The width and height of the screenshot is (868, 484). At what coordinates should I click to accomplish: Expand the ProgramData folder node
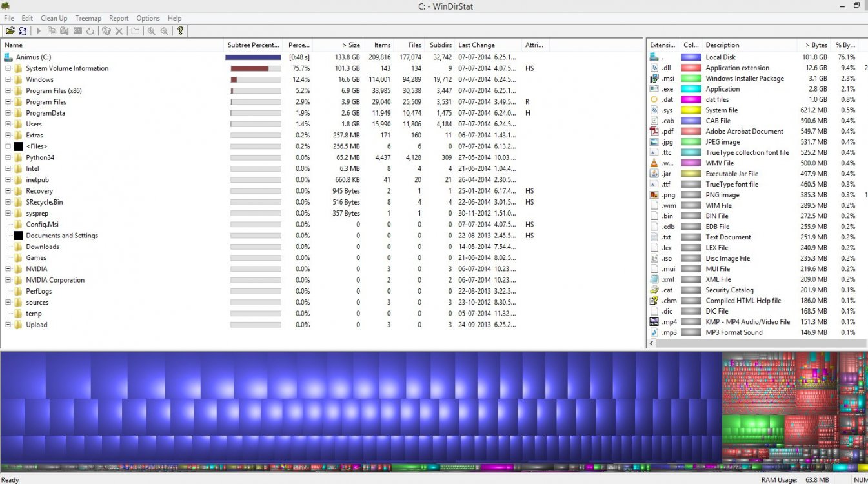8,113
